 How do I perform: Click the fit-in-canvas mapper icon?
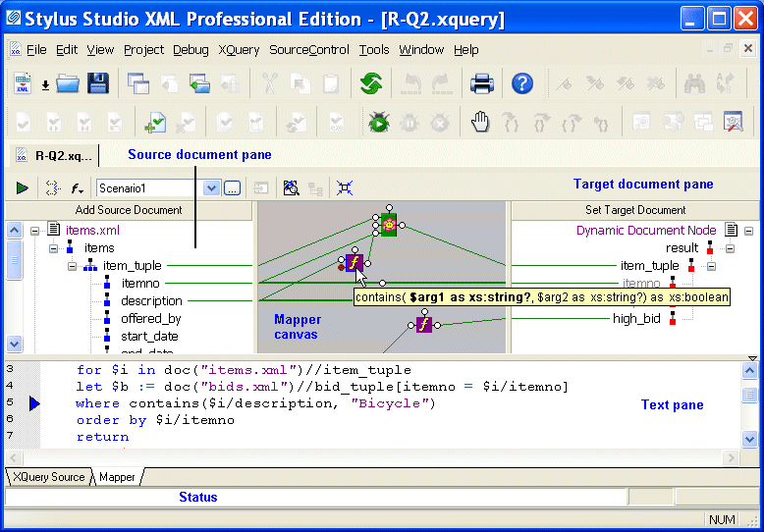[345, 187]
